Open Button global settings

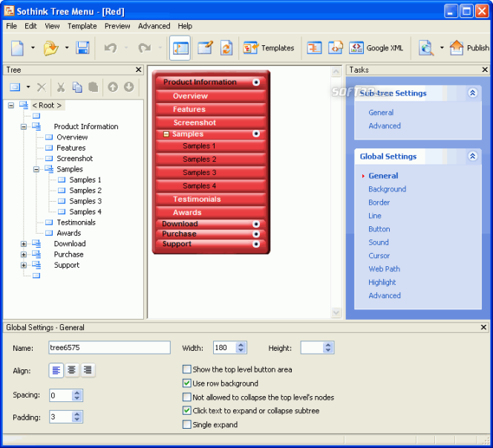pyautogui.click(x=379, y=229)
